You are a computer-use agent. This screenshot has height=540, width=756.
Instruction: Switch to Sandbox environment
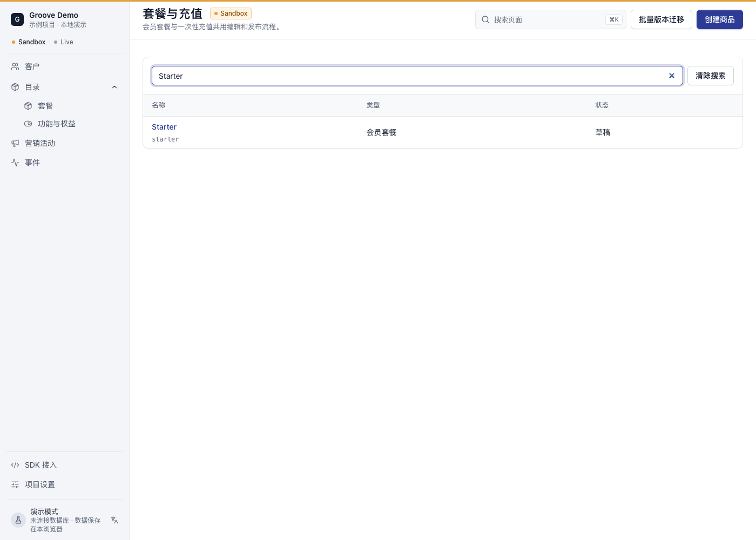click(x=29, y=42)
